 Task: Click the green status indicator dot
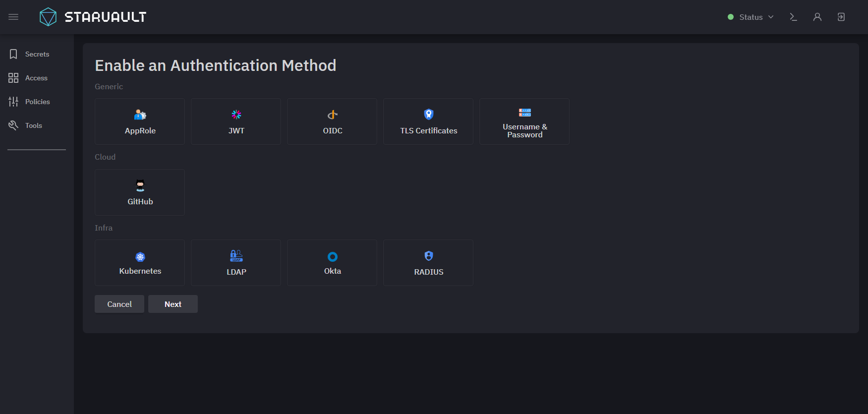click(731, 17)
